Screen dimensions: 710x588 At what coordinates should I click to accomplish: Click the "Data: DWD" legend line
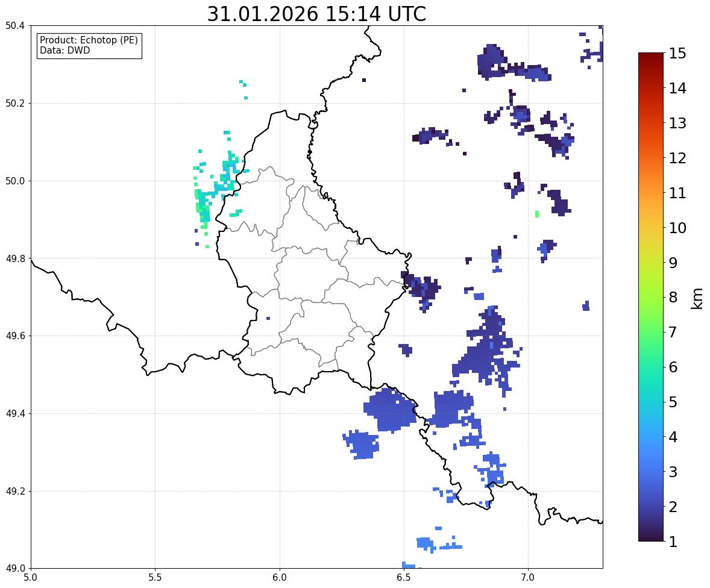(x=64, y=50)
